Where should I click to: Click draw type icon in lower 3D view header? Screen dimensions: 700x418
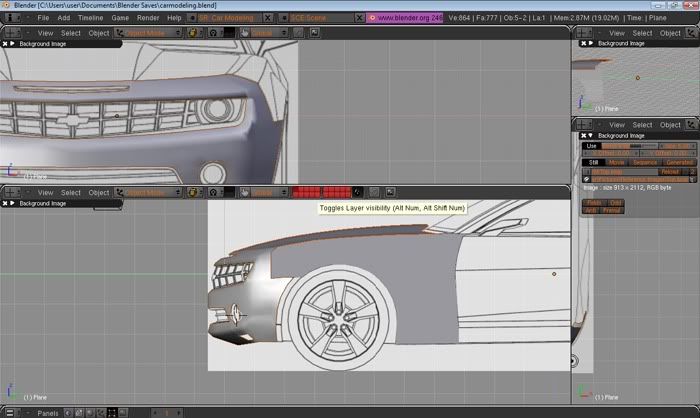click(193, 192)
